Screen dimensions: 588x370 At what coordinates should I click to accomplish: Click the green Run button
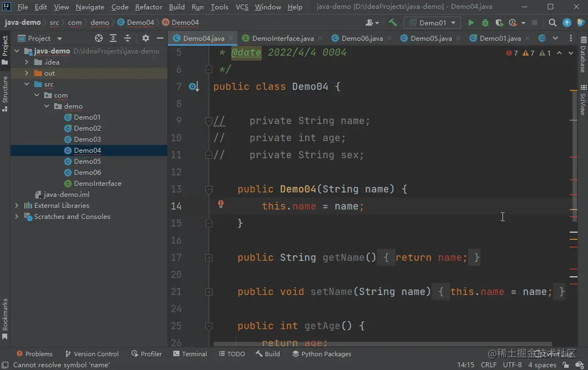471,23
